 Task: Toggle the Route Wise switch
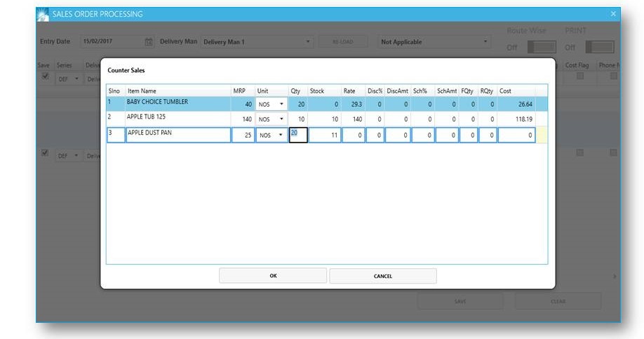tap(542, 47)
